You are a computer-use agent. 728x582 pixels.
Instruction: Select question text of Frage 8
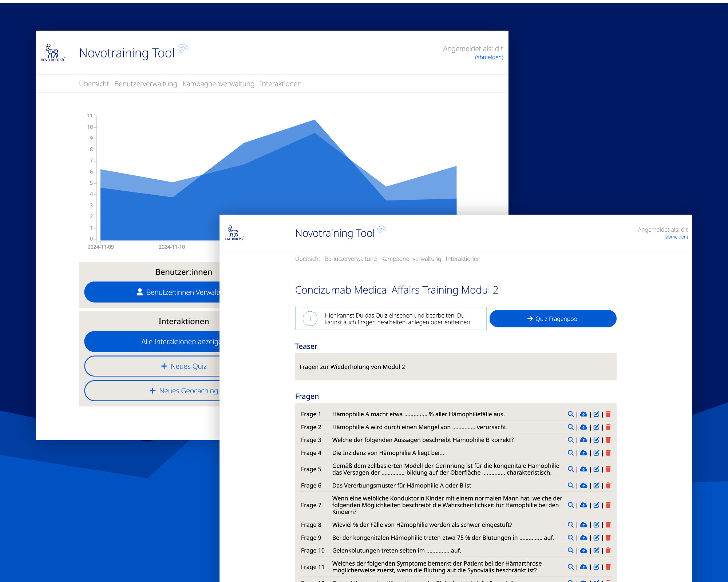[422, 525]
